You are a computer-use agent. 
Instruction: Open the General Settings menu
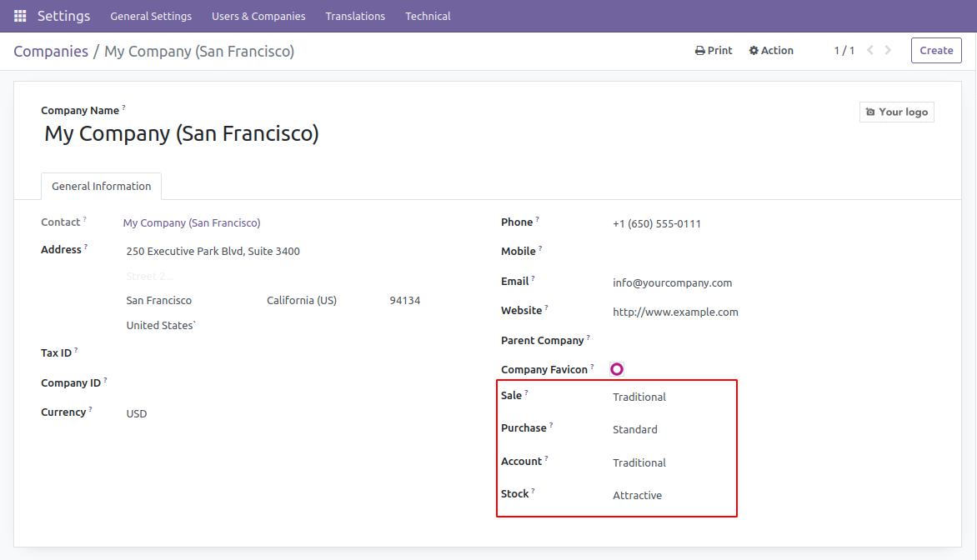(151, 16)
